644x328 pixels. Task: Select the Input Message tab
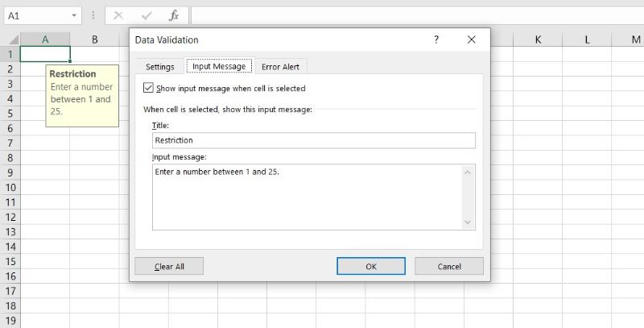pyautogui.click(x=219, y=67)
